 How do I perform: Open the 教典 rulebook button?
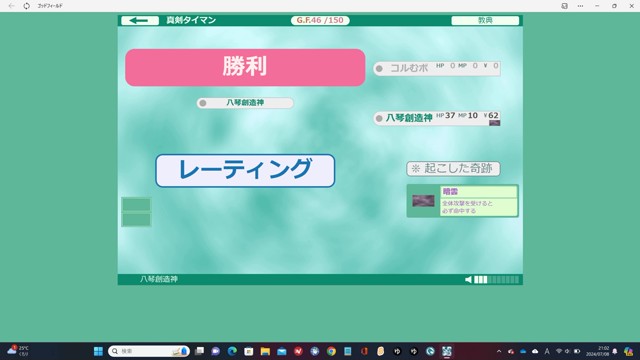485,20
